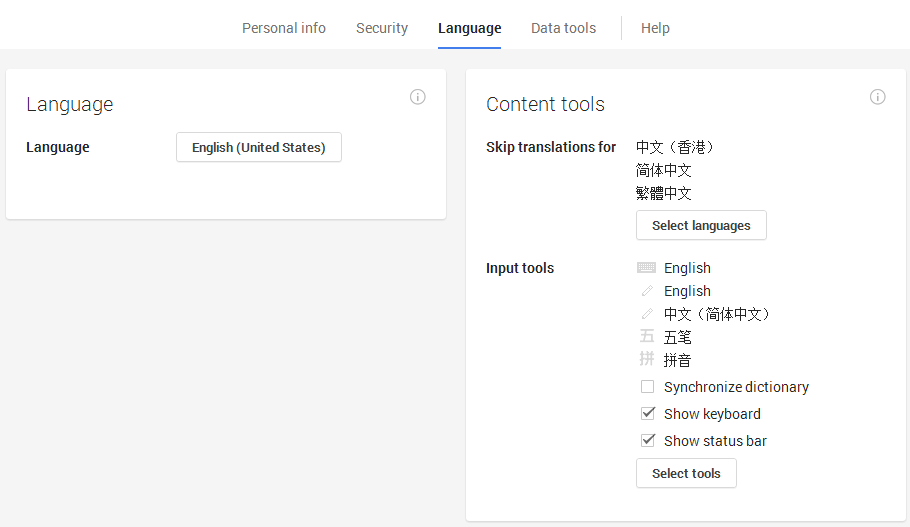Click the info icon in Language card
910x527 pixels.
pyautogui.click(x=417, y=96)
